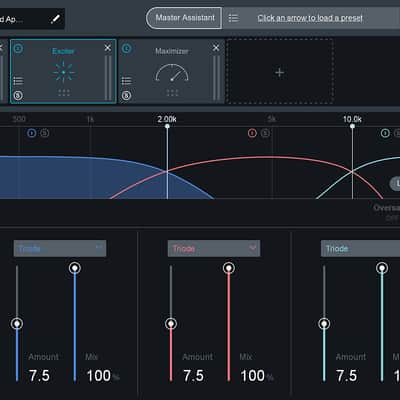The width and height of the screenshot is (400, 400).
Task: Click the Maximizer module name label
Action: pyautogui.click(x=172, y=51)
